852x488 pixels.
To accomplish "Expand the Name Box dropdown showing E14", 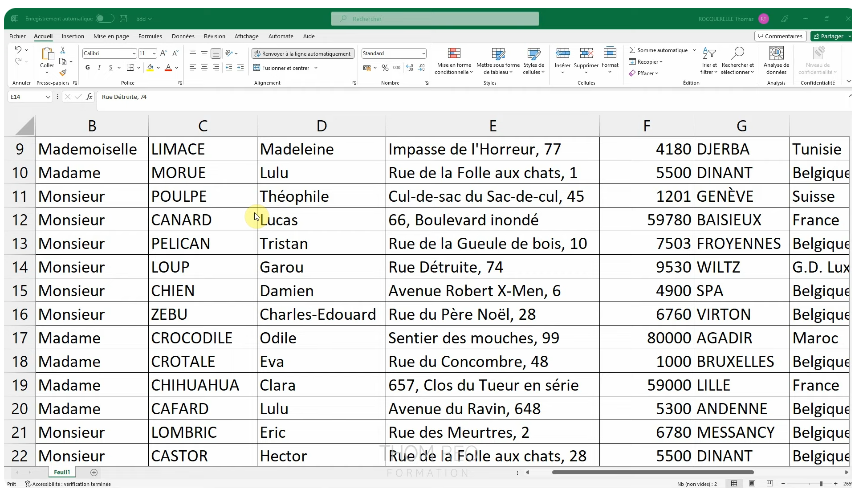I will pyautogui.click(x=47, y=97).
